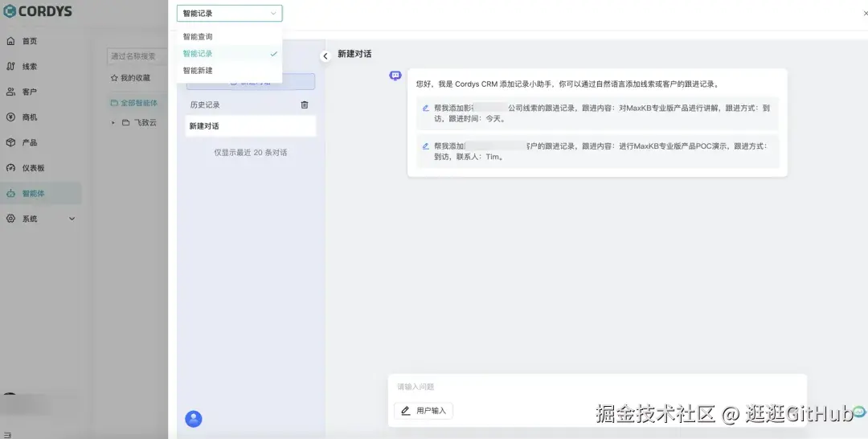The width and height of the screenshot is (868, 439).
Task: Choose 智能查询 from dropdown list
Action: (229, 36)
